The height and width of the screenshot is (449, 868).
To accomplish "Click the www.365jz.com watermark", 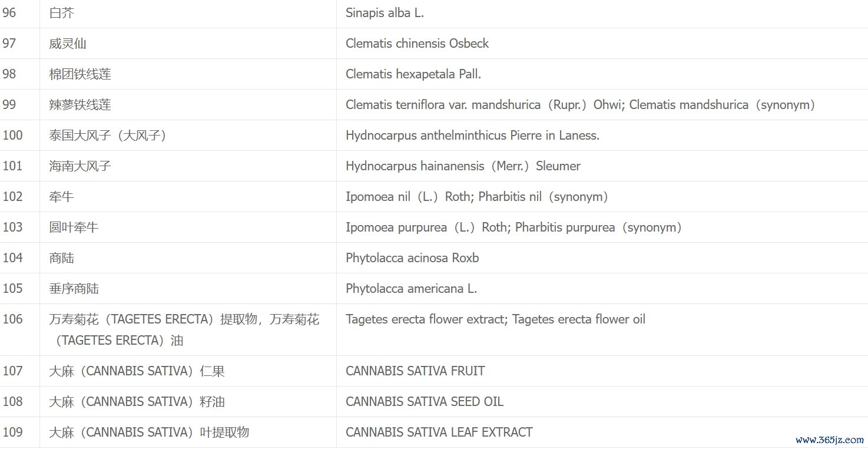I will pyautogui.click(x=829, y=440).
